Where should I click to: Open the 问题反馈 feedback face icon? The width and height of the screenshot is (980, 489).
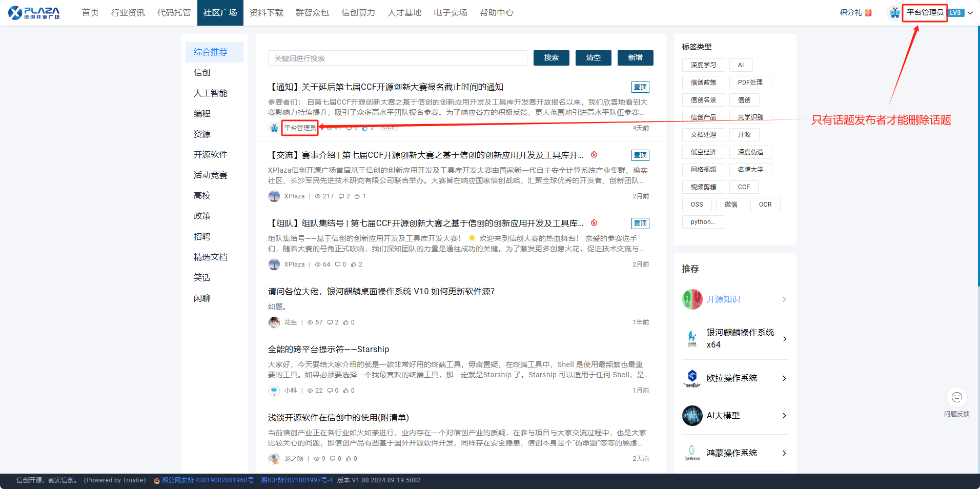[x=956, y=397]
